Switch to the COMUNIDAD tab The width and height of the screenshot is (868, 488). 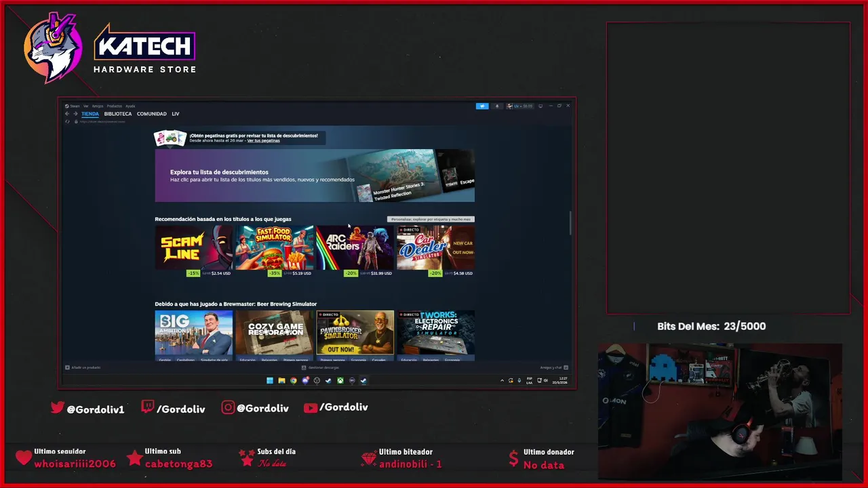click(x=151, y=114)
